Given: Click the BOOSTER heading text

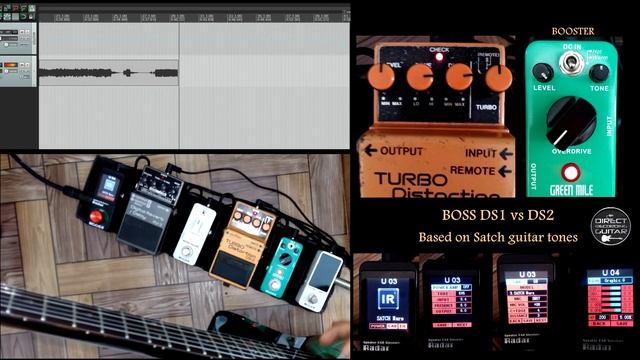Looking at the screenshot, I should click(x=573, y=31).
